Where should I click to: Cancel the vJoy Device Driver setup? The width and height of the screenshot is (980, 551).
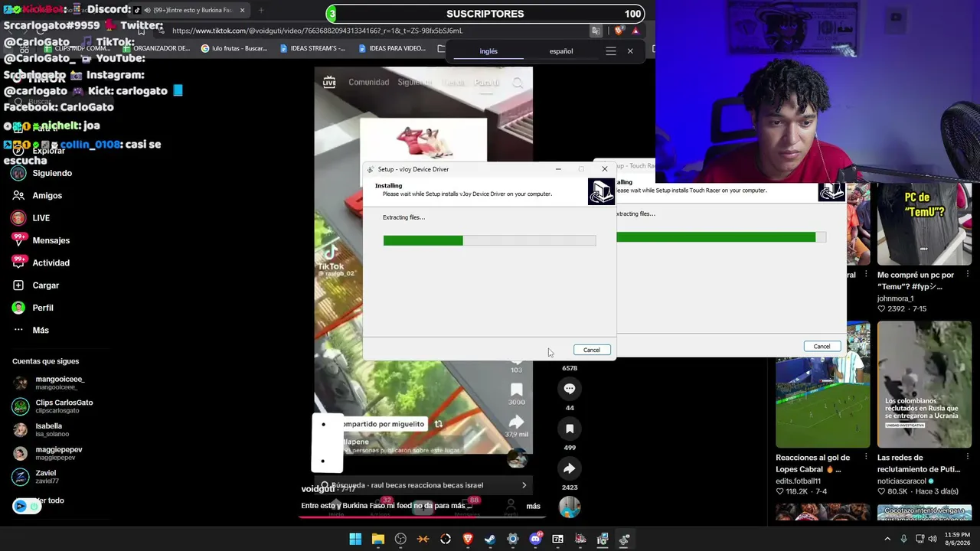[x=592, y=350]
